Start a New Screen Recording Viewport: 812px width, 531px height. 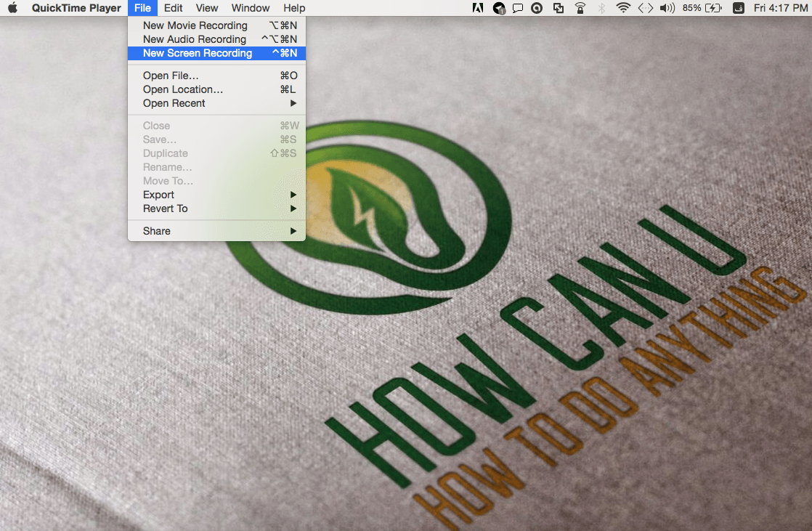[216, 53]
